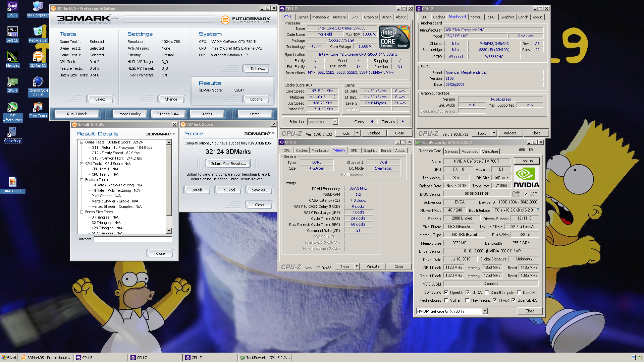This screenshot has width=644, height=362.
Task: Save the BIOS via the share arrow icon
Action: 516,194
